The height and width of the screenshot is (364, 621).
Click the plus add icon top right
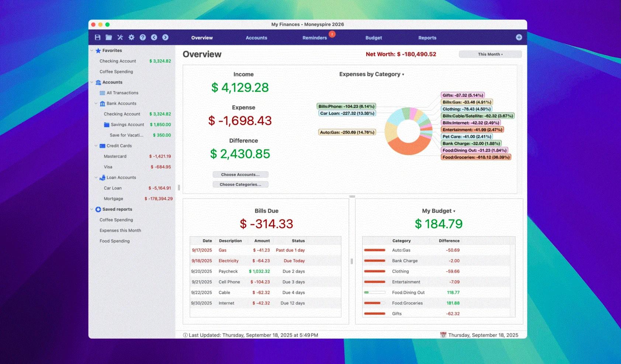tap(519, 37)
